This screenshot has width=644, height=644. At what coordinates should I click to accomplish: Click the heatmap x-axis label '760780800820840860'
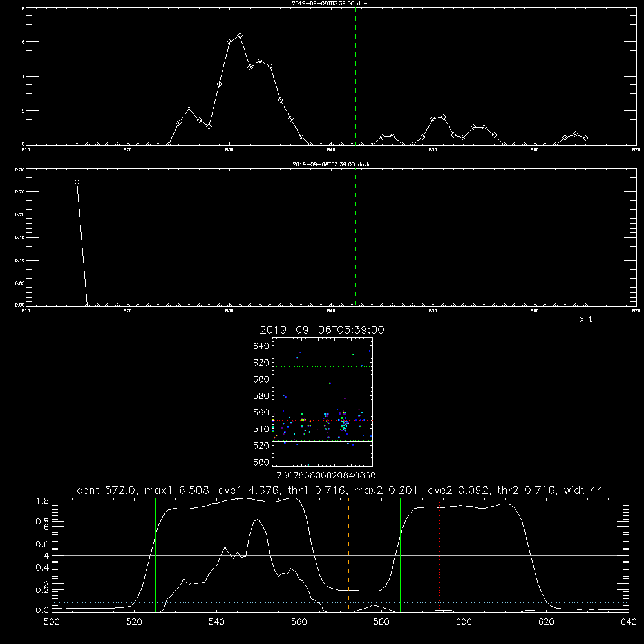point(326,475)
